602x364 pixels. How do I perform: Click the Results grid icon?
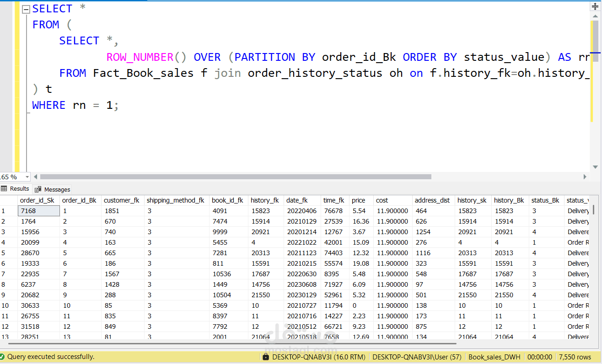pos(5,189)
